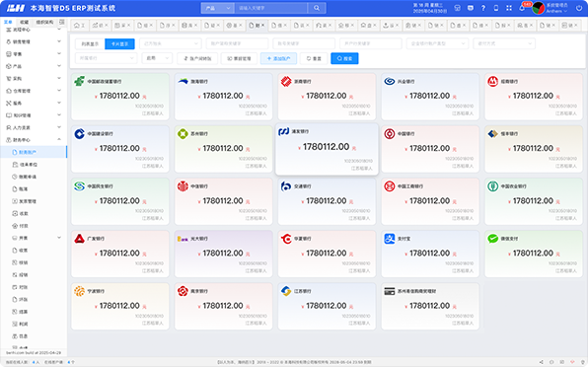Switch to list display (列表显示) view
The height and width of the screenshot is (367, 588).
(x=90, y=43)
